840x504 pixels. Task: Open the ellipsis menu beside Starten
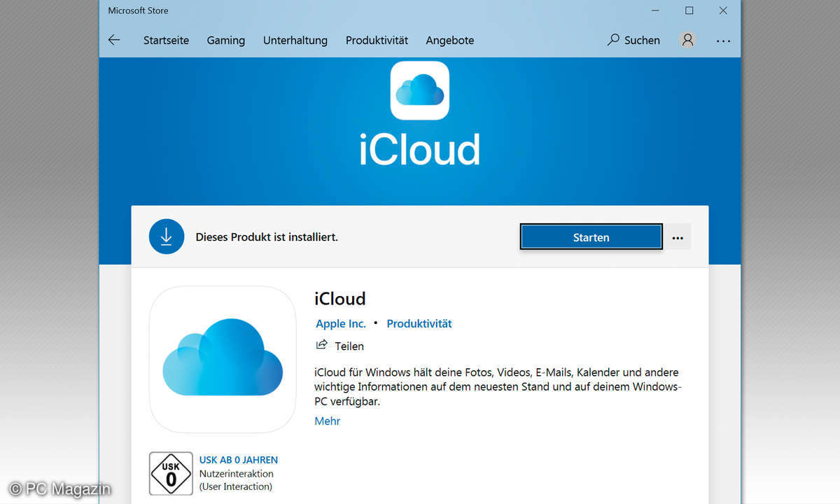[678, 237]
